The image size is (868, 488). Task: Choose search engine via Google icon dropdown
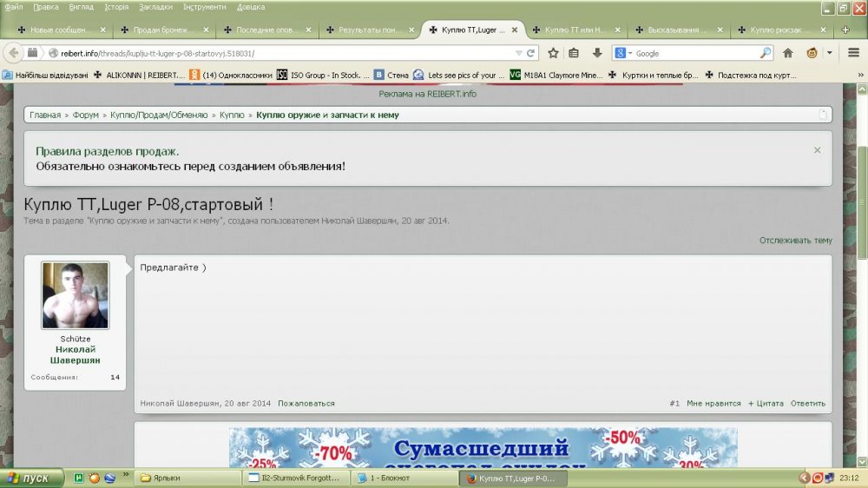pyautogui.click(x=622, y=53)
